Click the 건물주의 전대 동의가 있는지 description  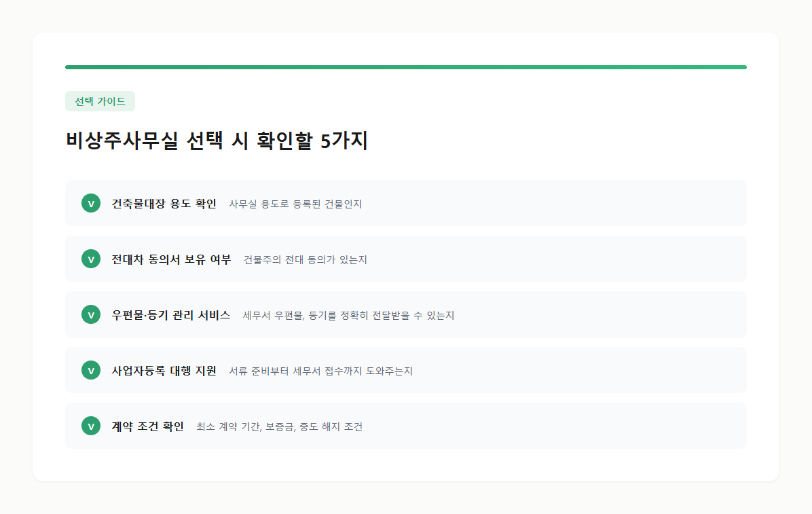pyautogui.click(x=306, y=259)
